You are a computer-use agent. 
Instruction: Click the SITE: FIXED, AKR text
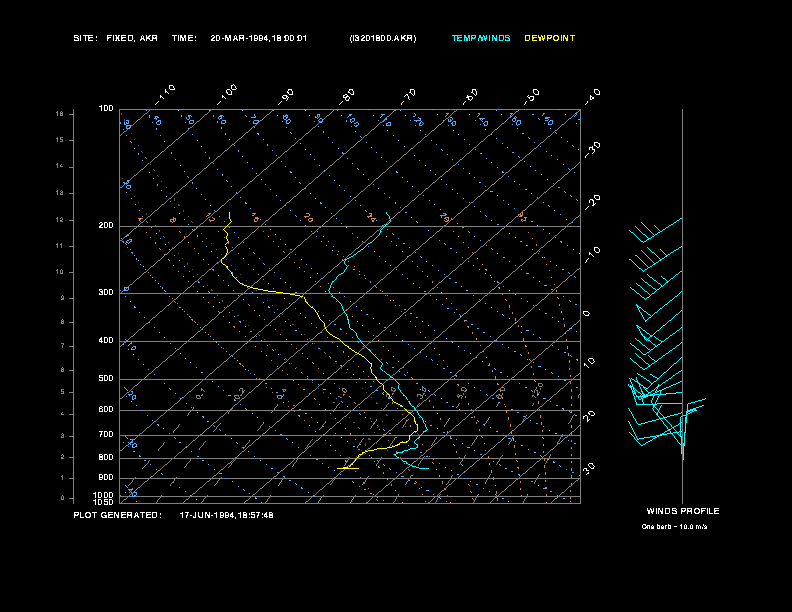click(116, 38)
